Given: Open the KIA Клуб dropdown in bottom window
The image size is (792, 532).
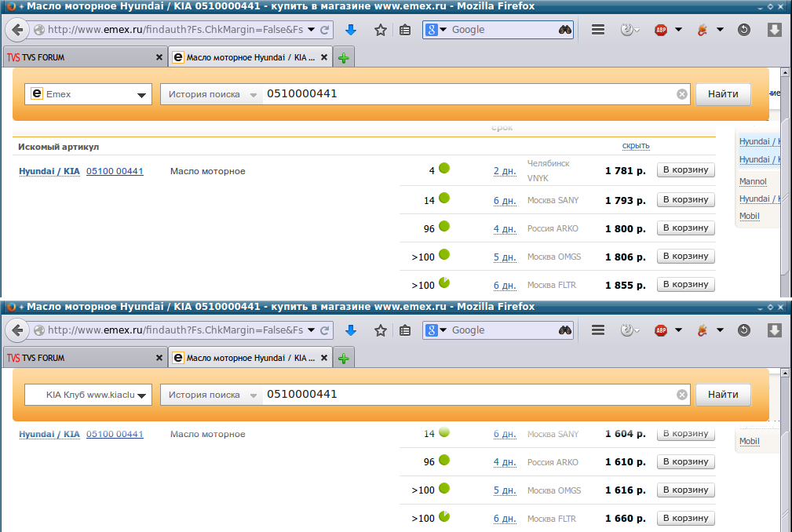Looking at the screenshot, I should [x=89, y=395].
